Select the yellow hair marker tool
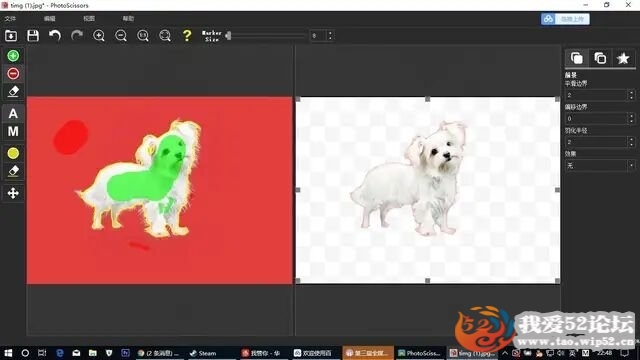This screenshot has width=640, height=360. 13,153
